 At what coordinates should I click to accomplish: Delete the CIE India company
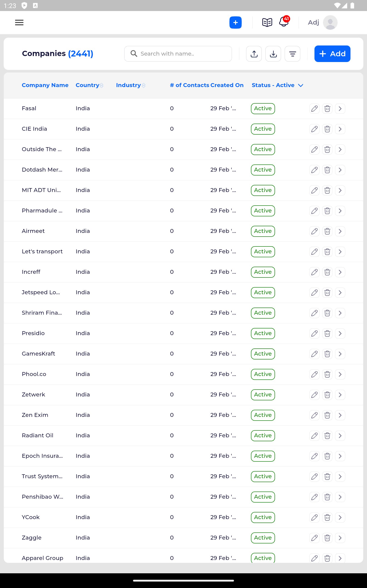(x=327, y=129)
